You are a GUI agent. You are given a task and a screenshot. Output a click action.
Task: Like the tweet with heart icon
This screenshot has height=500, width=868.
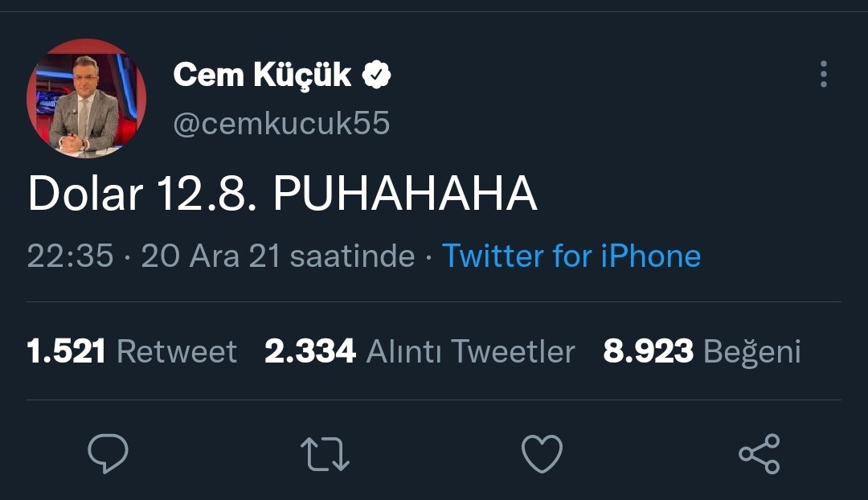(542, 453)
